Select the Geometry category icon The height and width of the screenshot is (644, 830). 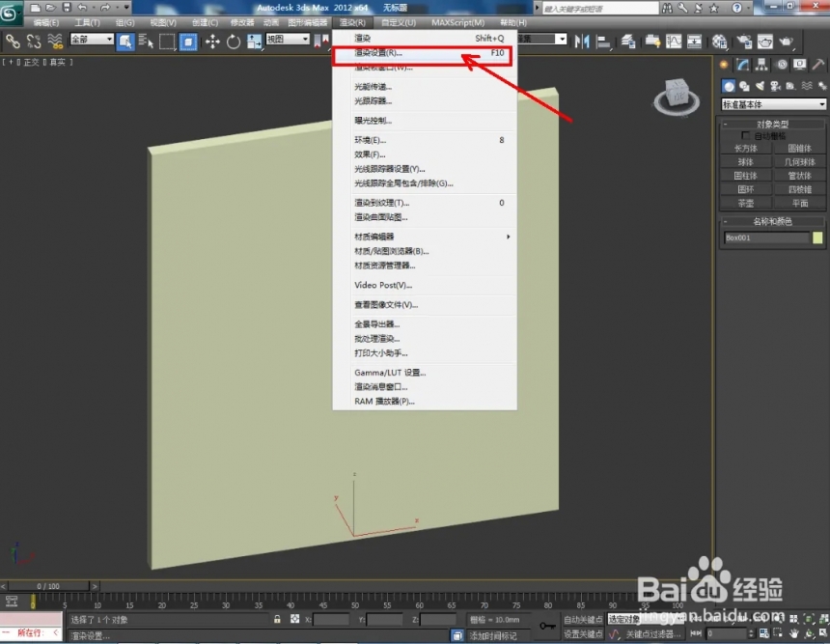coord(729,86)
